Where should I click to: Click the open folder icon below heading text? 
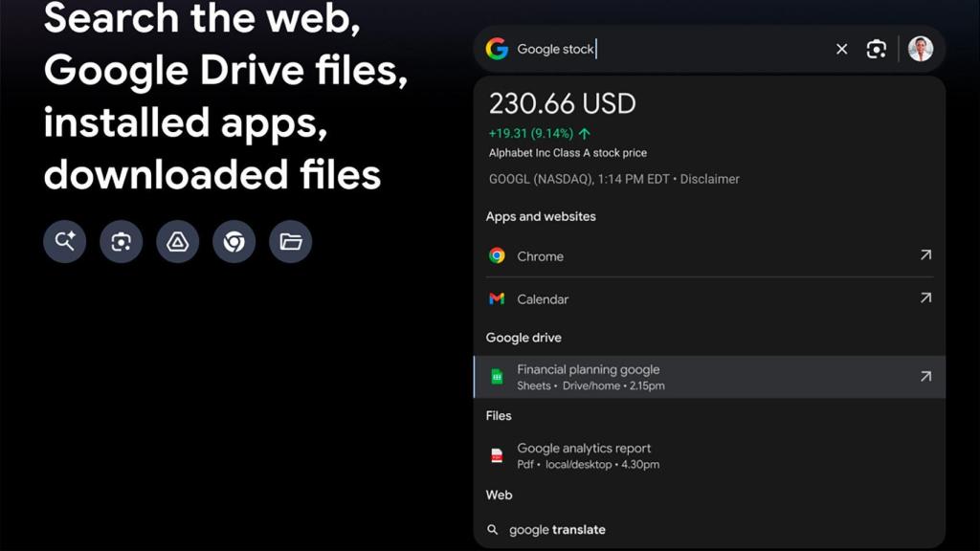click(290, 241)
